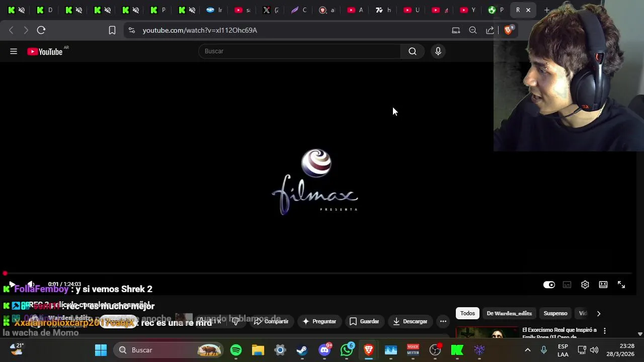This screenshot has width=644, height=362.
Task: Open options for the El Exorcismo Real video
Action: [x=605, y=331]
